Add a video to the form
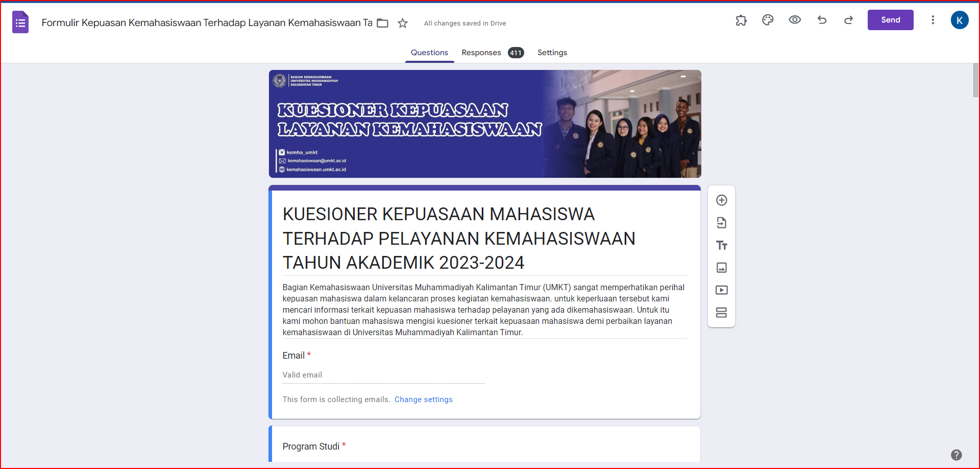Screen dimensions: 980x469 click(721, 290)
